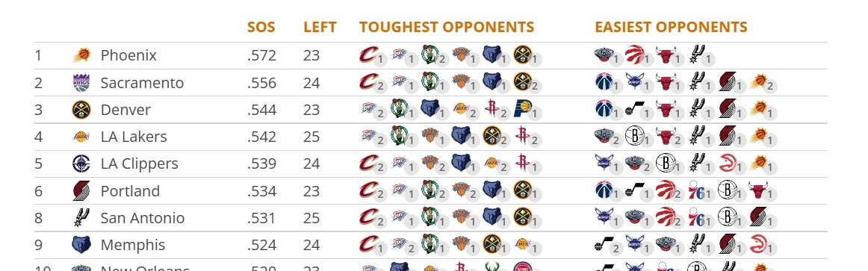Click the LA Lakers team logo
The height and width of the screenshot is (271, 868).
coord(81,137)
